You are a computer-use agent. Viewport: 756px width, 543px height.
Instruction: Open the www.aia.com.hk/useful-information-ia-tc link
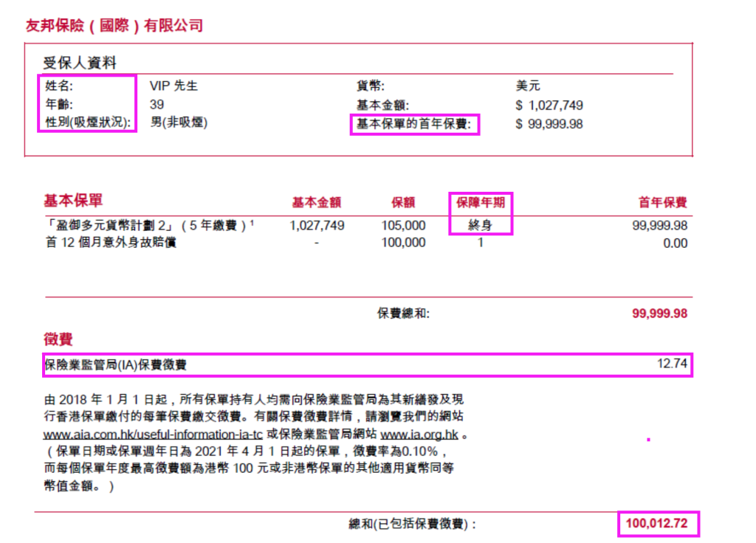pos(153,434)
